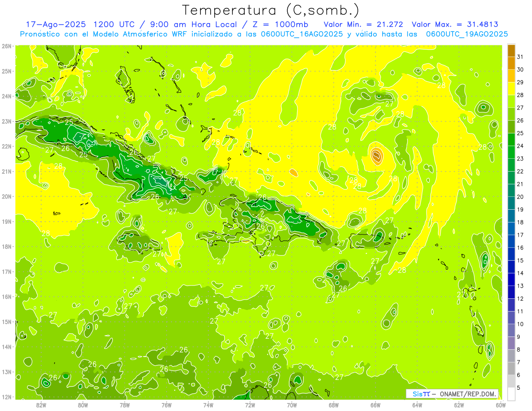Image resolution: width=532 pixels, height=411 pixels.
Task: Pick the blue legend swatch between 15 and 16
Action: coord(511,254)
